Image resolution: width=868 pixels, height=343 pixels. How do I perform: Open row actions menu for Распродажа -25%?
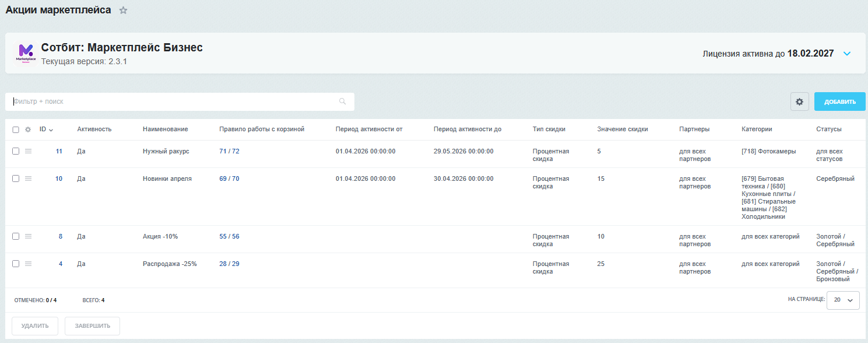(x=28, y=264)
